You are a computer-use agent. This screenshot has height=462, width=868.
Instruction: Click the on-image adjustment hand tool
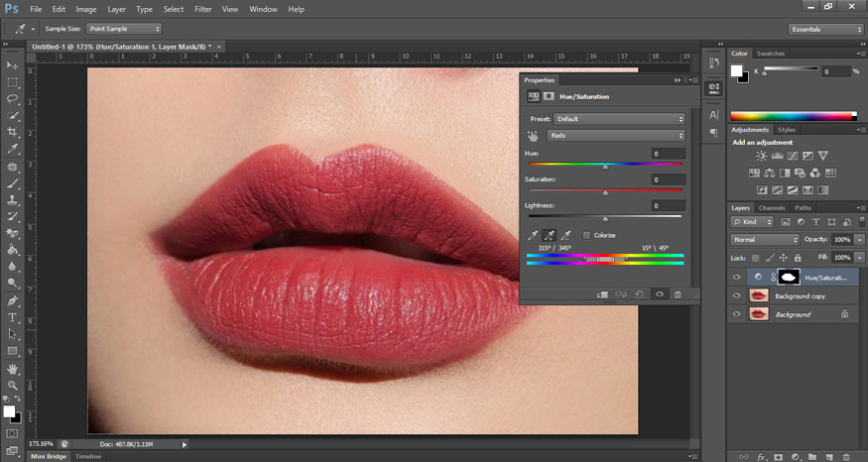[x=533, y=136]
